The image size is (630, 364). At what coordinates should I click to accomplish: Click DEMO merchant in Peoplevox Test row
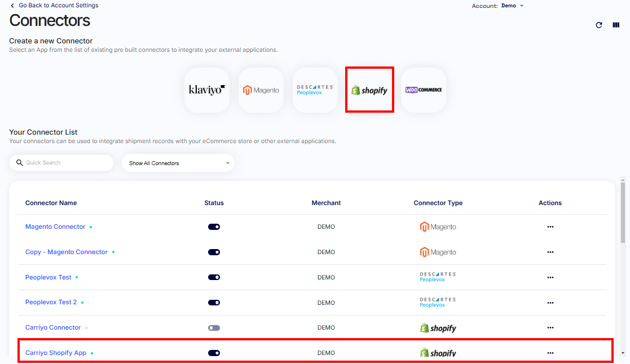tap(326, 277)
